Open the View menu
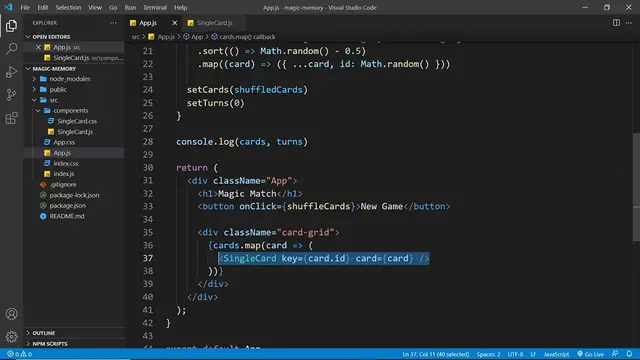This screenshot has width=640, height=360. (95, 7)
